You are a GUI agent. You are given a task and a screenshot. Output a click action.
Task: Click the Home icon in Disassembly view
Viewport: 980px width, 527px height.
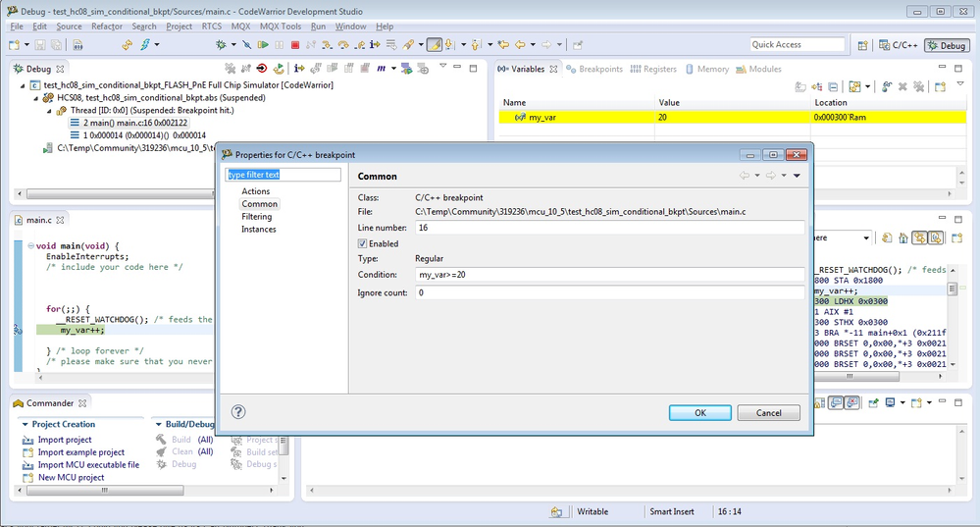(903, 237)
